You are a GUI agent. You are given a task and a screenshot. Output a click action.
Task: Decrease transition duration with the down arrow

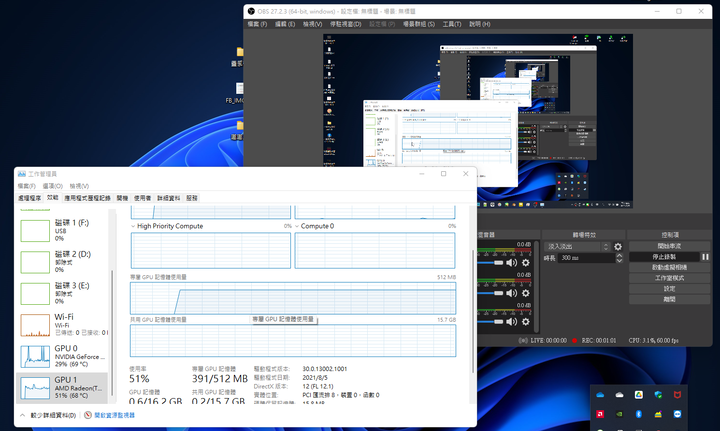(x=619, y=261)
